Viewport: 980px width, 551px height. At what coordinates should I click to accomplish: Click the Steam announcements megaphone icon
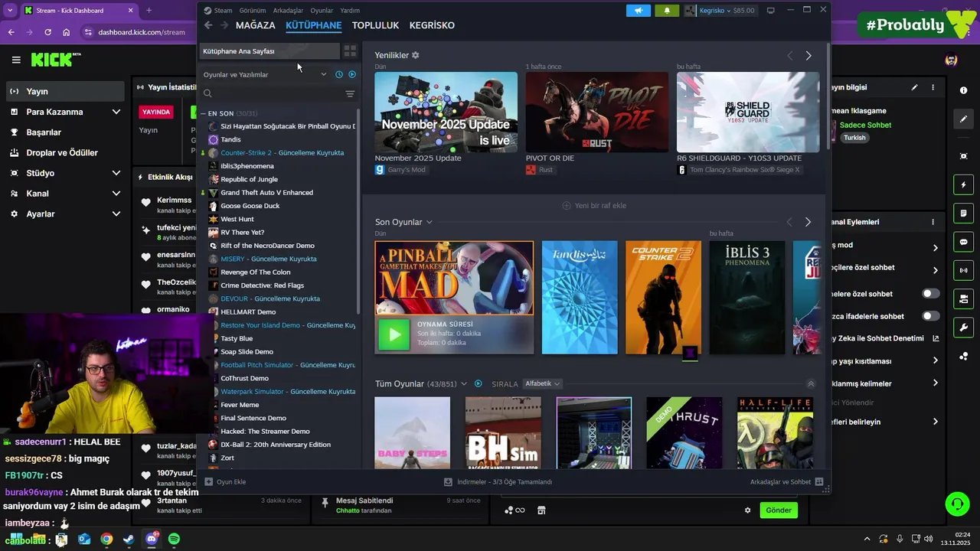click(x=638, y=11)
